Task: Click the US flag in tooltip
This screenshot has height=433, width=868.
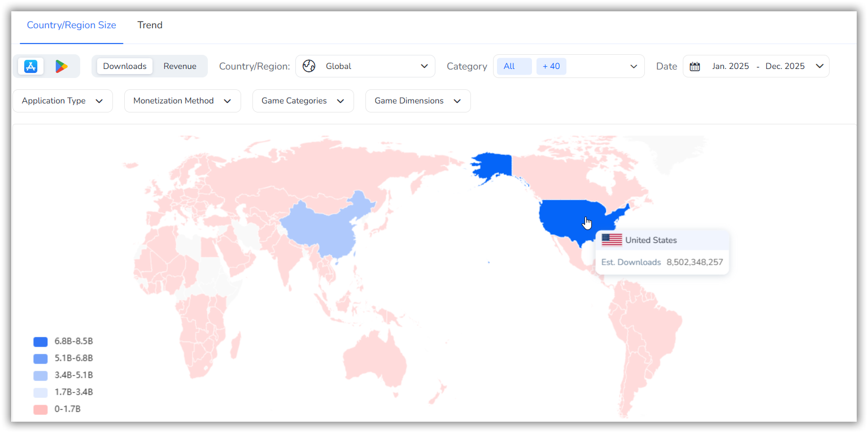Action: 612,240
